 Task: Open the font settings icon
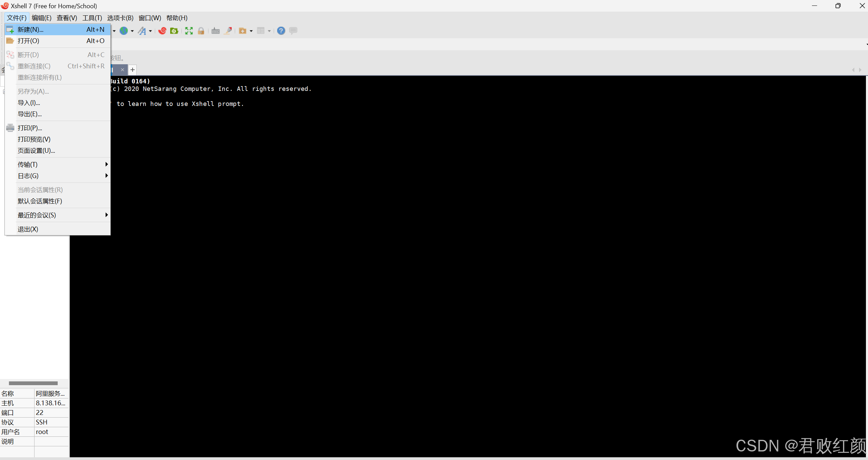142,31
